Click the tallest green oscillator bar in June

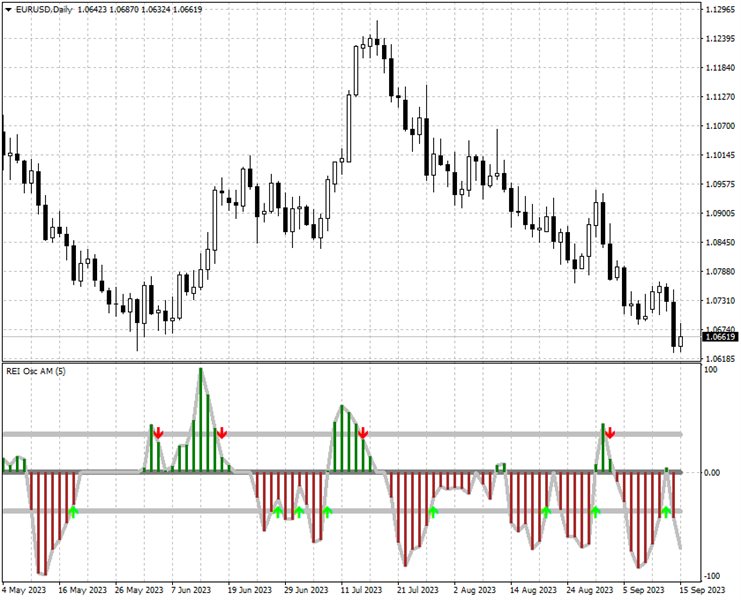point(201,420)
